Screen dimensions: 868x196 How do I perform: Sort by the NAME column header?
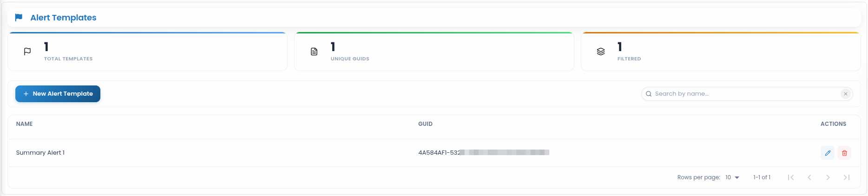click(x=24, y=124)
